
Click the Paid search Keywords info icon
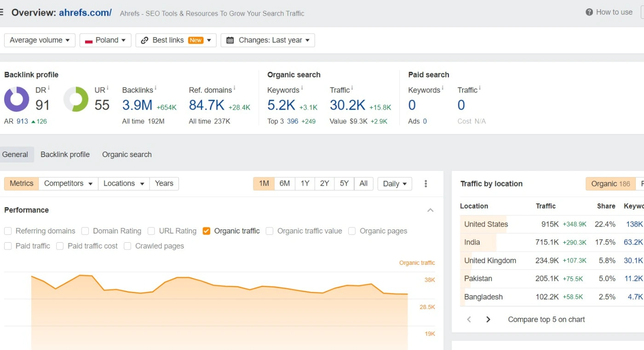(443, 88)
